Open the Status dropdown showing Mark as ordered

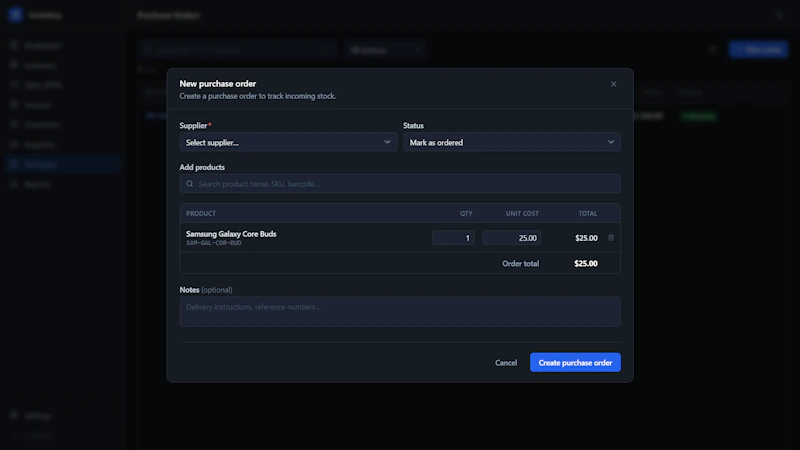point(512,142)
